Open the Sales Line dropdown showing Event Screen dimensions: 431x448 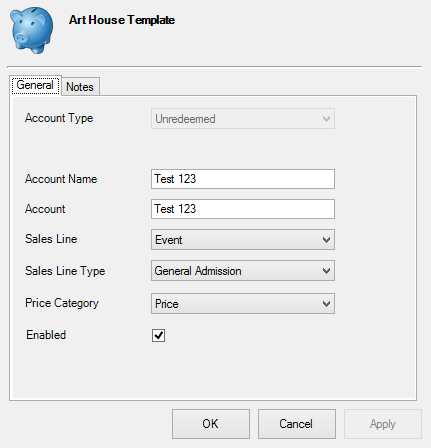(x=243, y=239)
